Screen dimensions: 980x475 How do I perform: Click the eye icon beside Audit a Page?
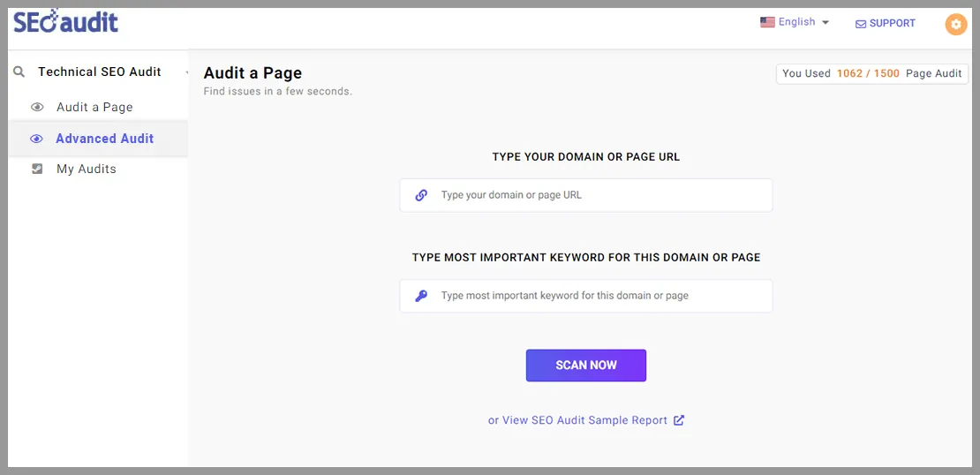(x=37, y=108)
